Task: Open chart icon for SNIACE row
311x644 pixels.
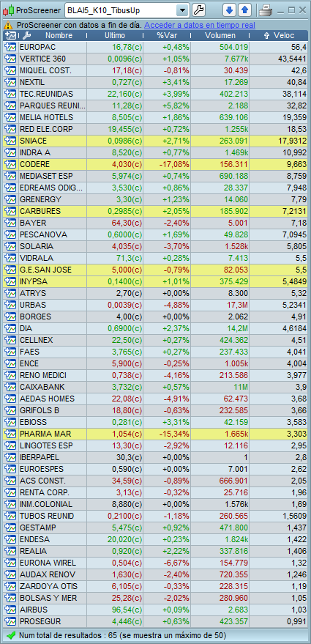Action: 10,141
